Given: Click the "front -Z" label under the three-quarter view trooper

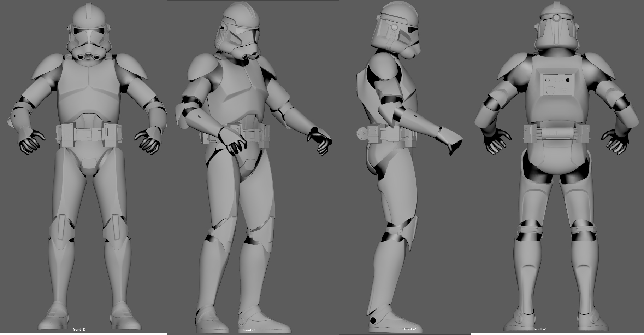Looking at the screenshot, I should [249, 330].
